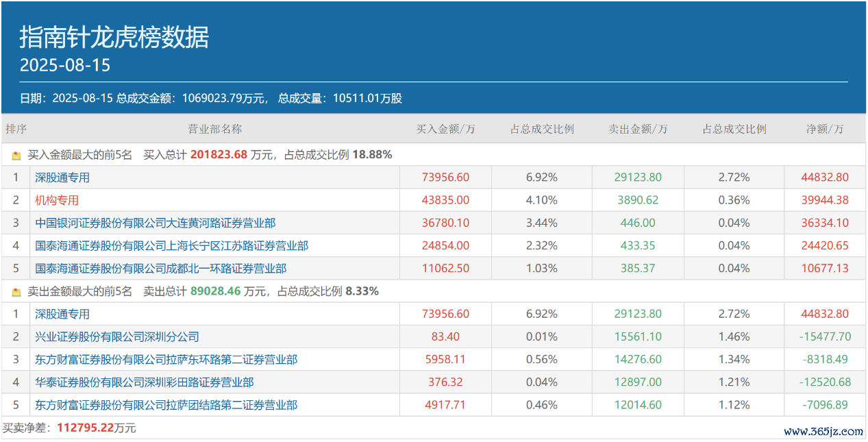Click 兴业证券 sell amount 15561.10
Image resolution: width=868 pixels, height=442 pixels.
pyautogui.click(x=638, y=336)
